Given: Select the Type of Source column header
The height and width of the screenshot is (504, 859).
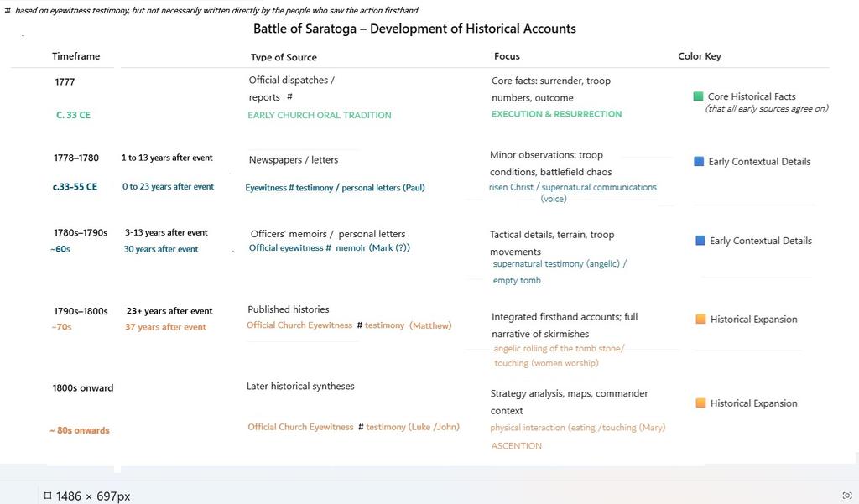Looking at the screenshot, I should coord(284,57).
